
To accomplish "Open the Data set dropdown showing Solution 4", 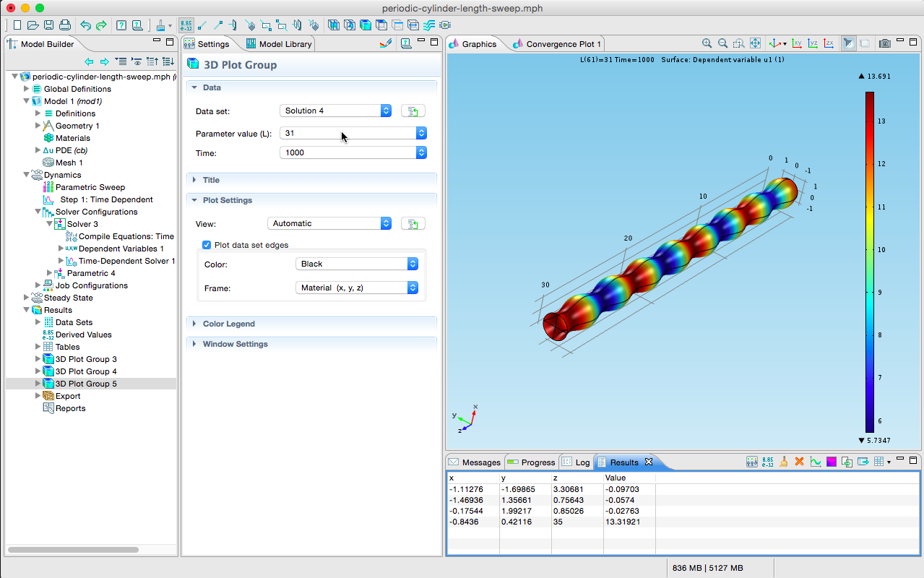I will tap(335, 111).
